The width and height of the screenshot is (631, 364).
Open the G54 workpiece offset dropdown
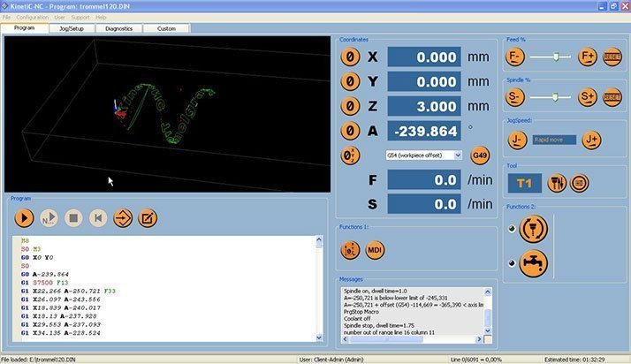424,155
